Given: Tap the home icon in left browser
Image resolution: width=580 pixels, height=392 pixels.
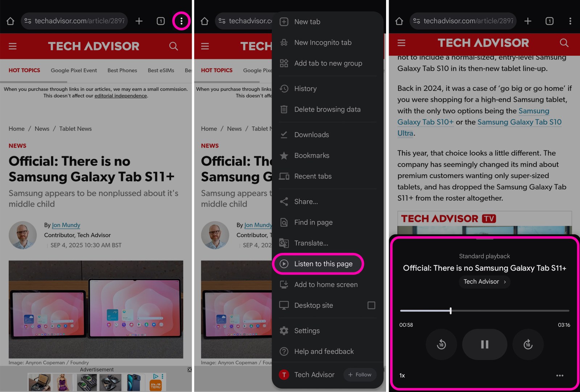Looking at the screenshot, I should pos(11,21).
